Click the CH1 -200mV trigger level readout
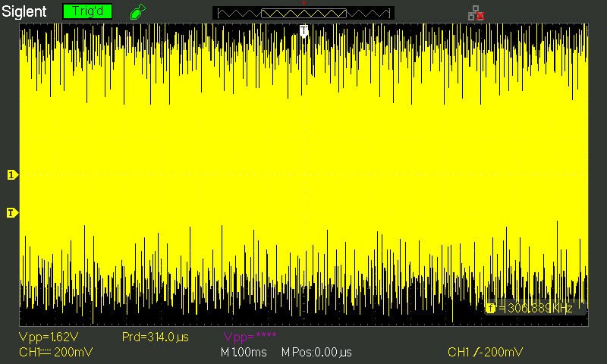The height and width of the screenshot is (364, 607). click(x=485, y=352)
